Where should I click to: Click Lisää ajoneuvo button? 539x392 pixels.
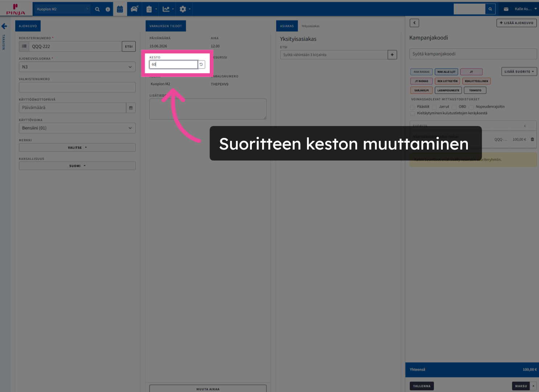coord(516,23)
